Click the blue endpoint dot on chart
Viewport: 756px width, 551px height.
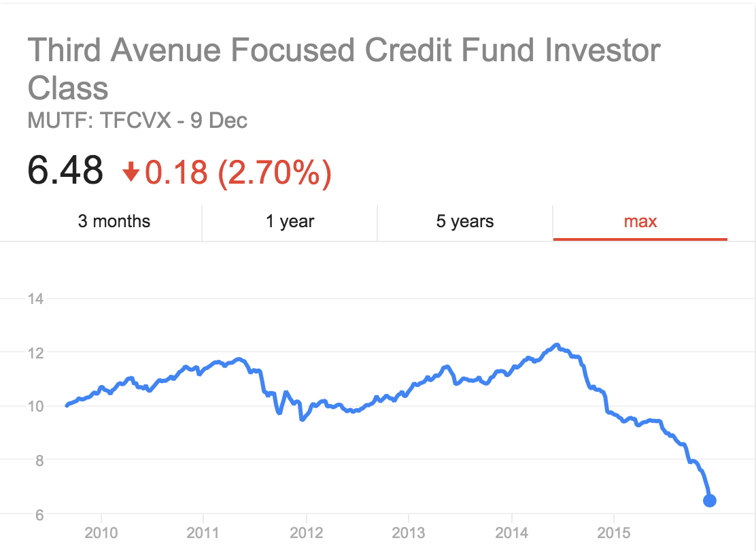tap(709, 501)
